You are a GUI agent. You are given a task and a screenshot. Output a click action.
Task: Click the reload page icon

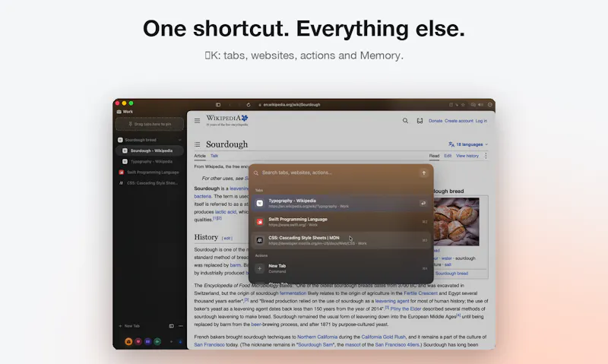(249, 105)
